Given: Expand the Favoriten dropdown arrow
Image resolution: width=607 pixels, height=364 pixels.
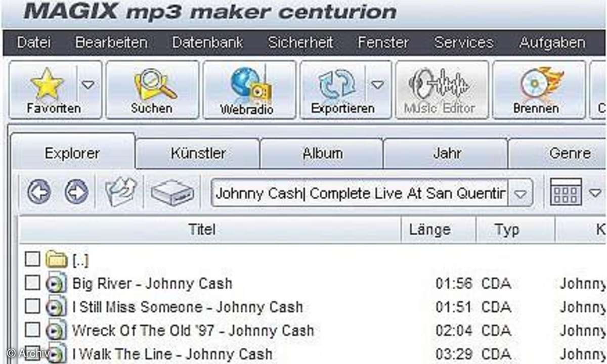Looking at the screenshot, I should (89, 86).
